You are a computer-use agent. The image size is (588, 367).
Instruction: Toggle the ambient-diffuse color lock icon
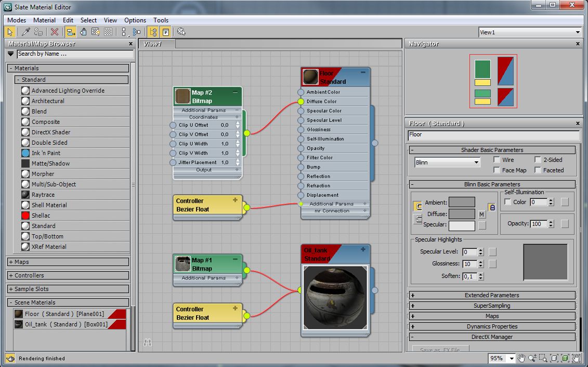[492, 207]
